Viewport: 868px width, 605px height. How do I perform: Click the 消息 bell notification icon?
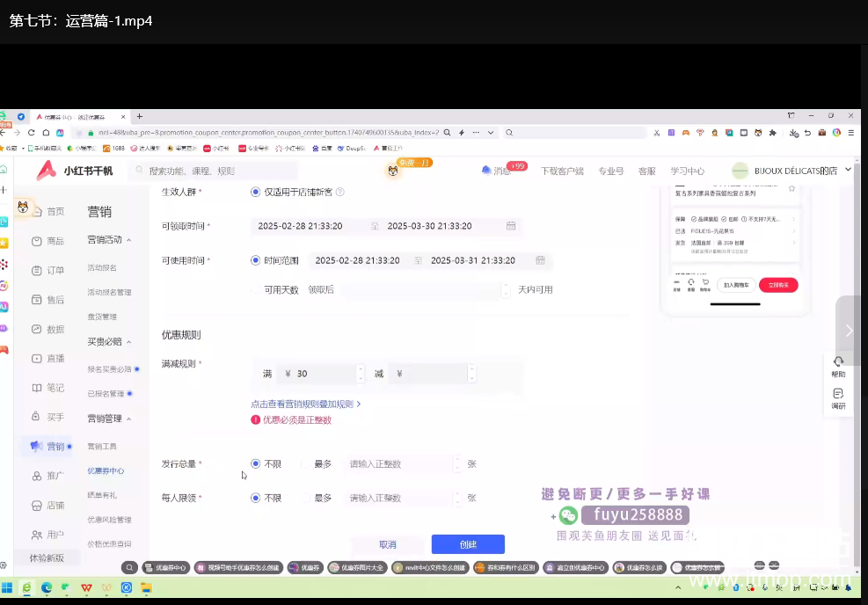coord(486,171)
